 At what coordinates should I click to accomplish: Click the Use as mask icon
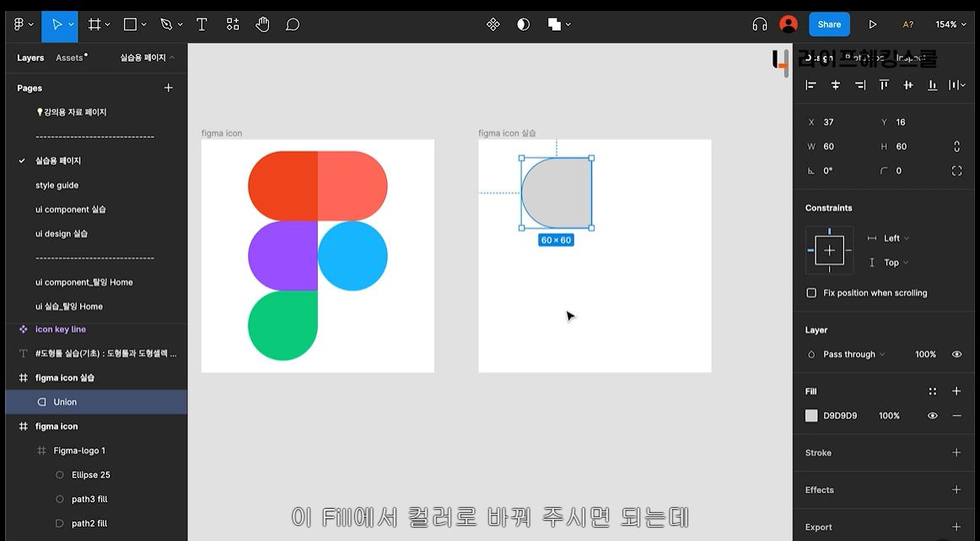tap(523, 24)
